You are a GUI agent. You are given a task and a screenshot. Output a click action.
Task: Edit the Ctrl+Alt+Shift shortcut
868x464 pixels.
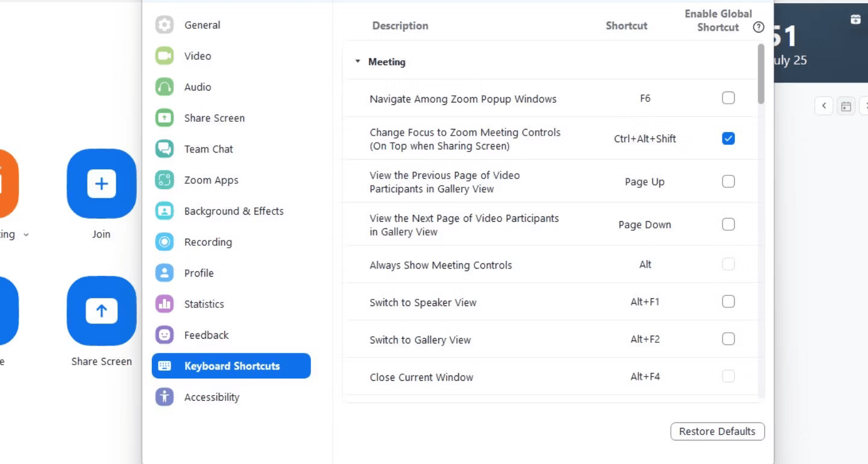[645, 139]
